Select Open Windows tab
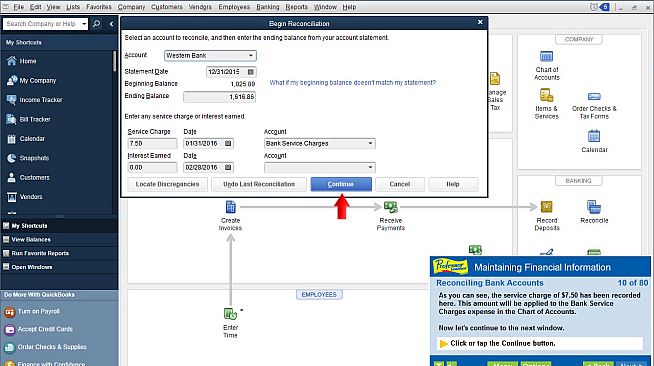654x366 pixels. (x=59, y=267)
